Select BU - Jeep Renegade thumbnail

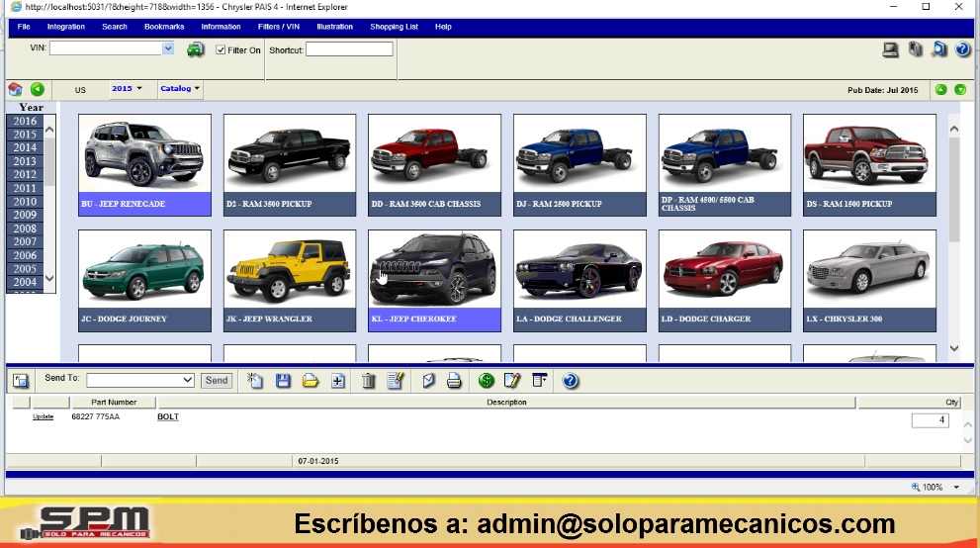(144, 165)
